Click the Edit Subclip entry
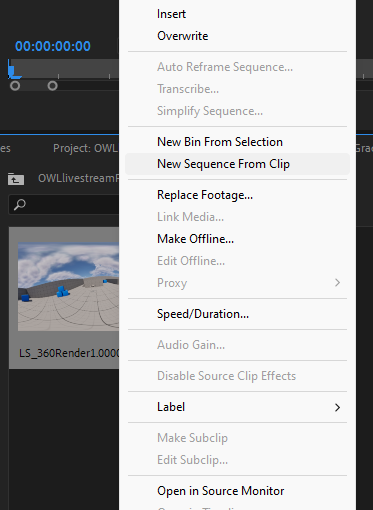This screenshot has height=510, width=373. (192, 460)
